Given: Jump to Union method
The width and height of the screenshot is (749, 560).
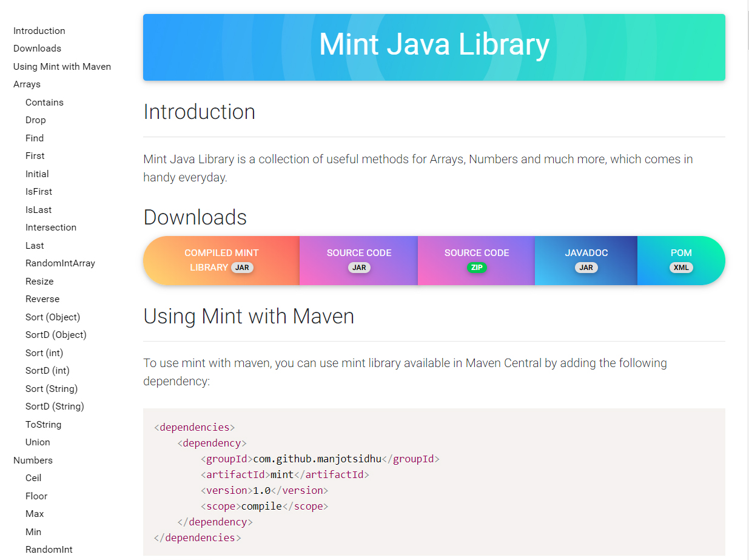Looking at the screenshot, I should pyautogui.click(x=38, y=442).
